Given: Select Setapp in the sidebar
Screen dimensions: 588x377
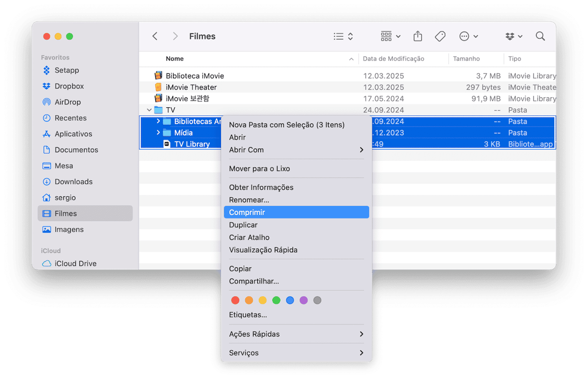Looking at the screenshot, I should [x=66, y=70].
